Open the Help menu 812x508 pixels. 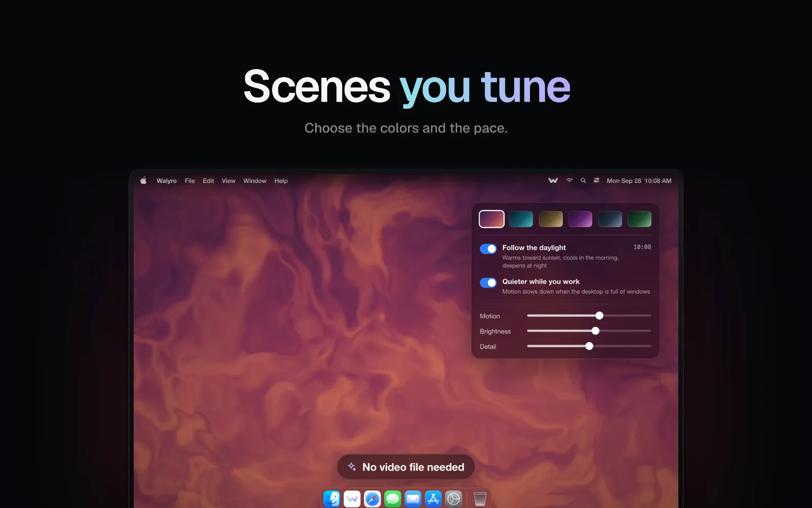281,181
